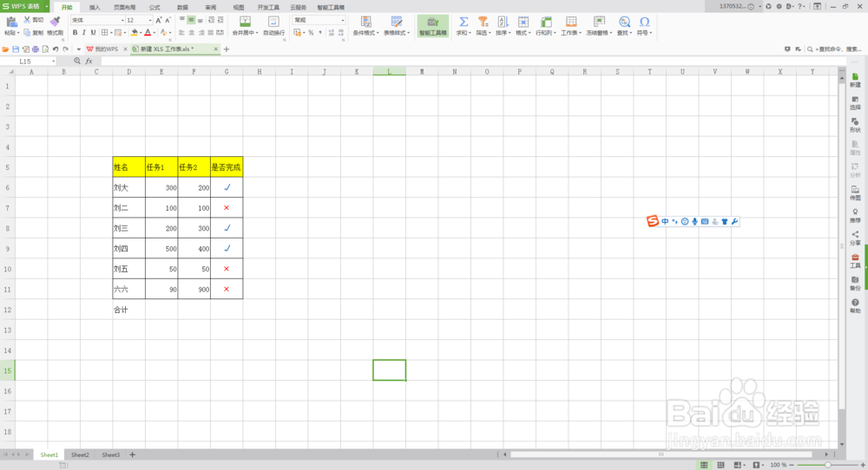This screenshot has width=868, height=470.
Task: Click the zoom in plus button
Action: click(x=863, y=465)
